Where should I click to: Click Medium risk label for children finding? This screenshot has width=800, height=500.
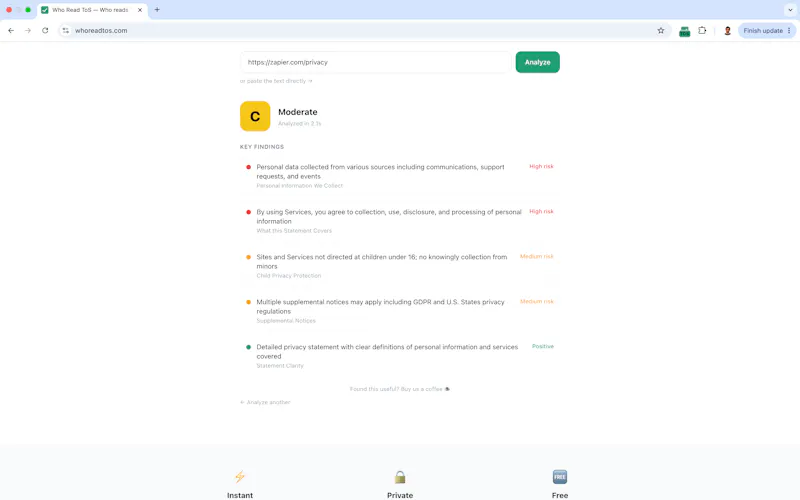[x=536, y=256]
